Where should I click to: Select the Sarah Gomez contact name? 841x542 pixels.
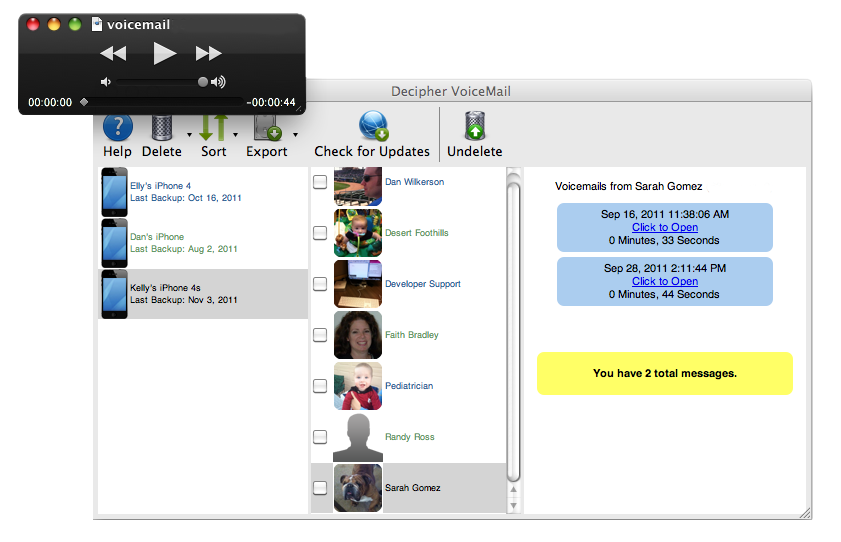[x=413, y=488]
